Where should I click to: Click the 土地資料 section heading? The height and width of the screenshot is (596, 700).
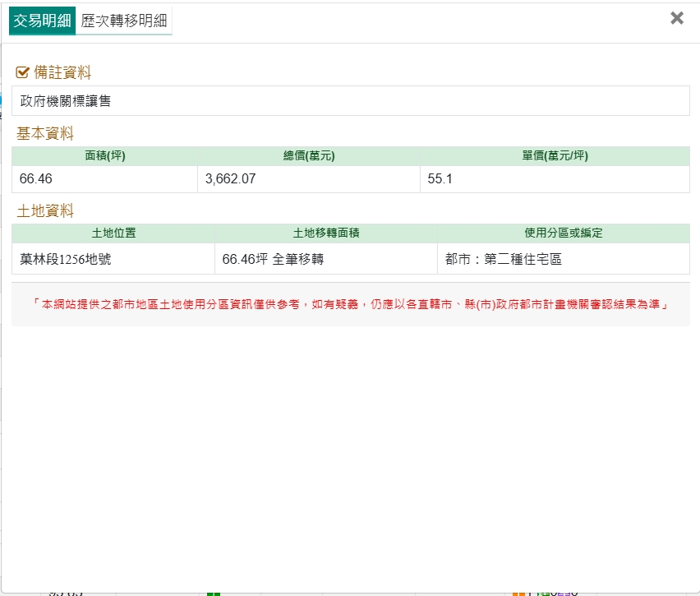click(45, 210)
